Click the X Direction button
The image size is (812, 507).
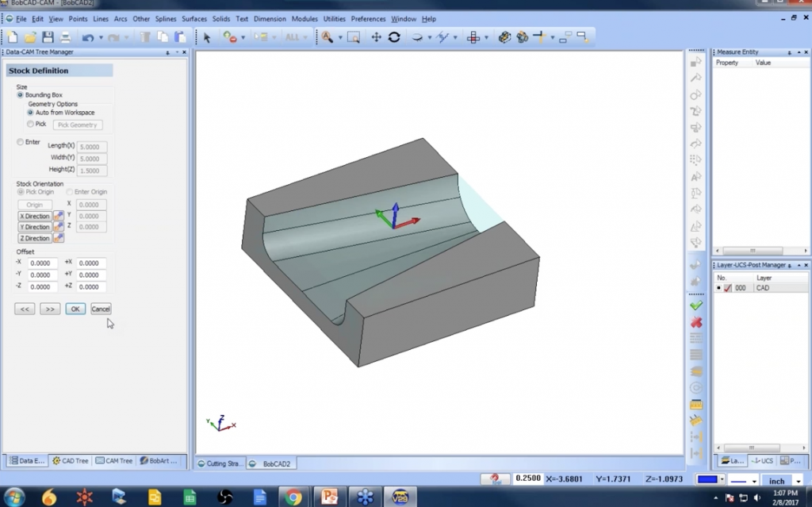click(x=35, y=216)
